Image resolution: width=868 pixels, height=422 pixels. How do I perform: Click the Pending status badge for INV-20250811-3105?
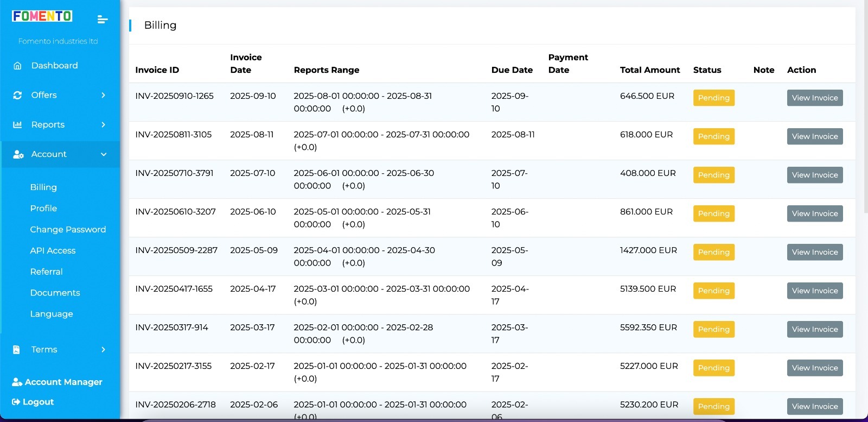click(x=713, y=136)
